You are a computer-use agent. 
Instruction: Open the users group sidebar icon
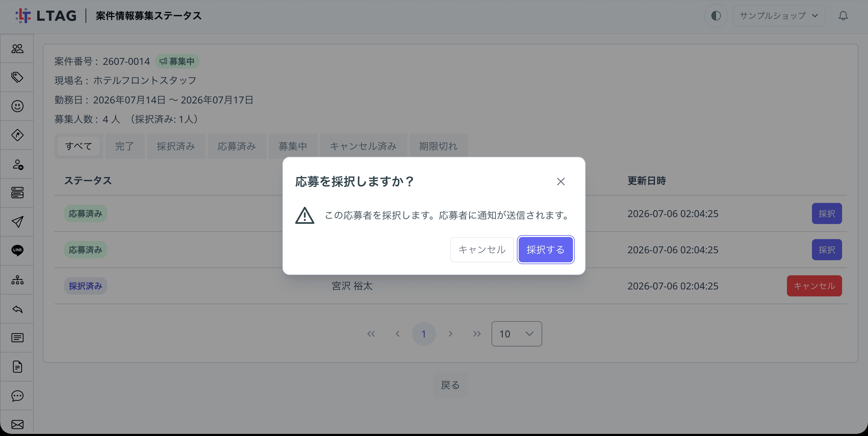(x=17, y=49)
